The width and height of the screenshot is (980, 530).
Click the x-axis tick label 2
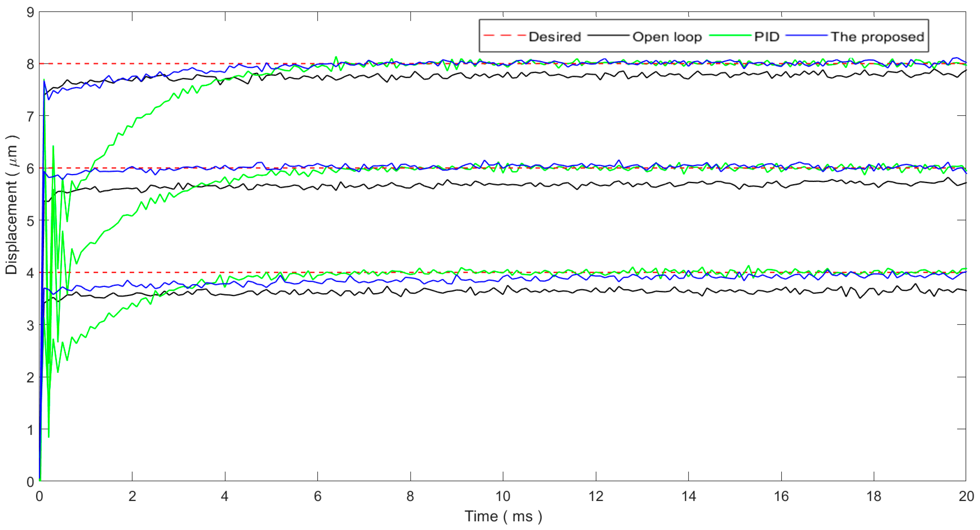[132, 496]
